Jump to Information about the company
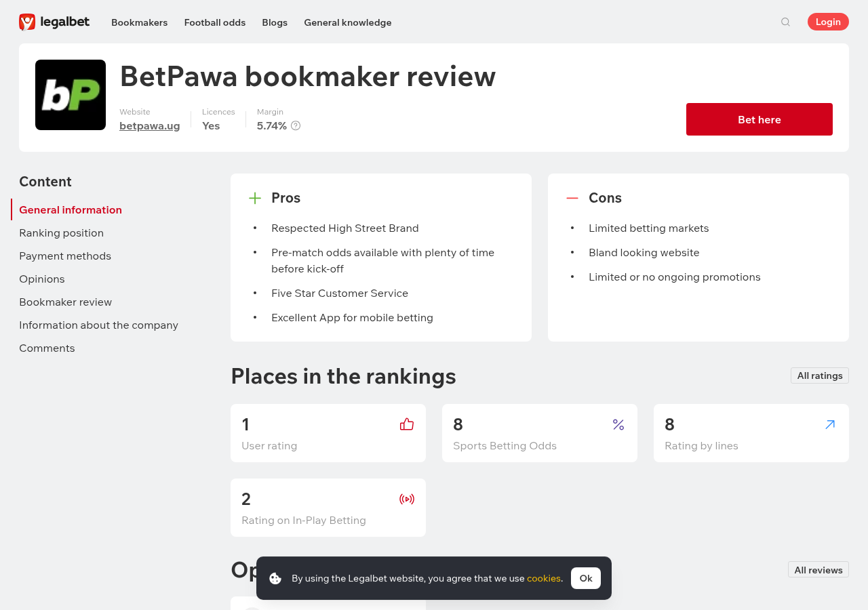The height and width of the screenshot is (610, 868). click(98, 325)
